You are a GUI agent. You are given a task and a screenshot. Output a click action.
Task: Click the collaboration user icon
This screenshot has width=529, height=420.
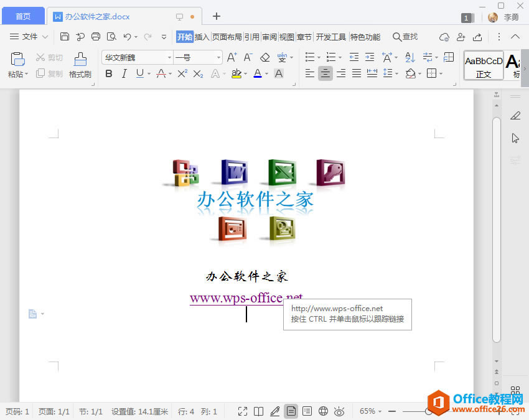coord(461,37)
